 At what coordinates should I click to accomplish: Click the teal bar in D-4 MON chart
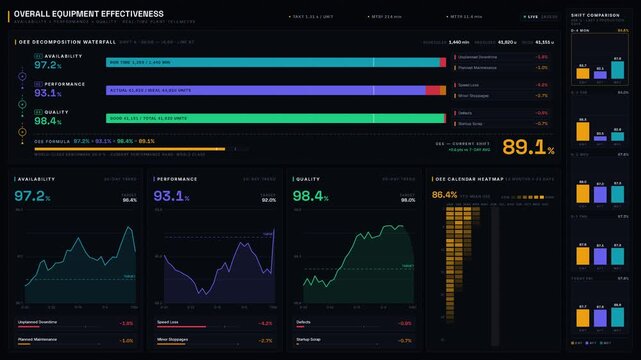(x=617, y=70)
